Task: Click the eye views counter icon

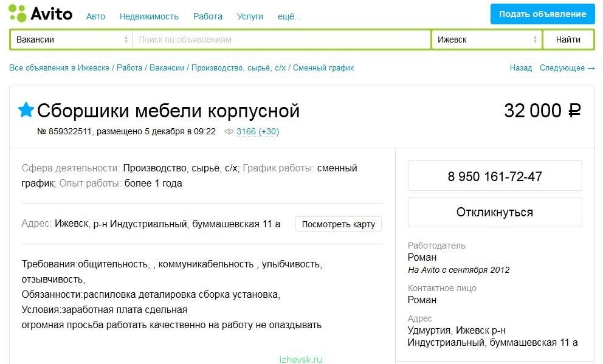Action: coord(229,131)
